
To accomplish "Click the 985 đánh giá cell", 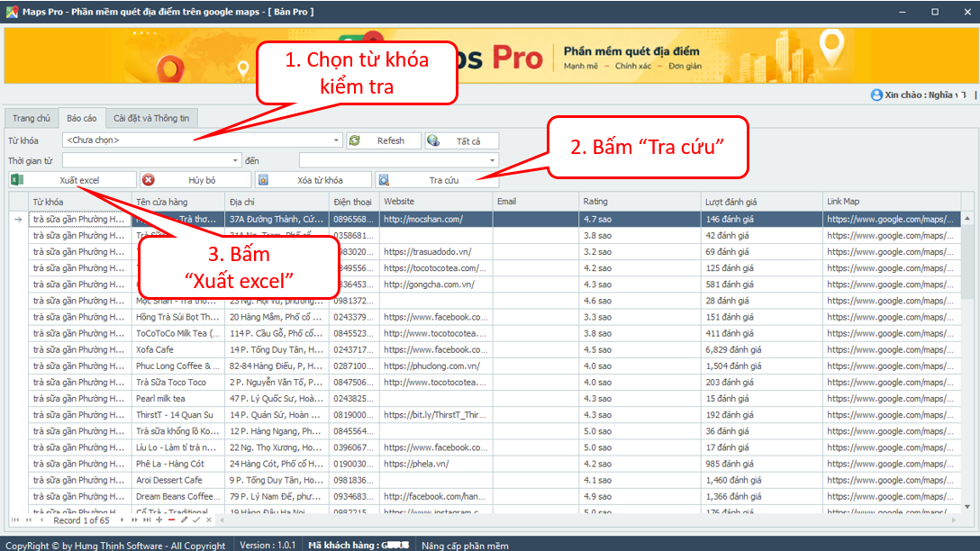I will click(x=761, y=464).
